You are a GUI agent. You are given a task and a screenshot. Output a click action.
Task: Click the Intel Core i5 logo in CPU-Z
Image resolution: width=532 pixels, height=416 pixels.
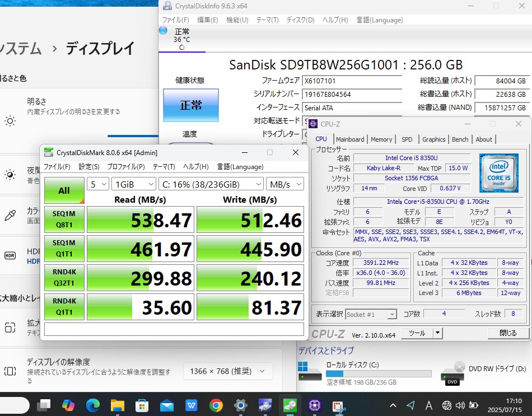(x=499, y=172)
